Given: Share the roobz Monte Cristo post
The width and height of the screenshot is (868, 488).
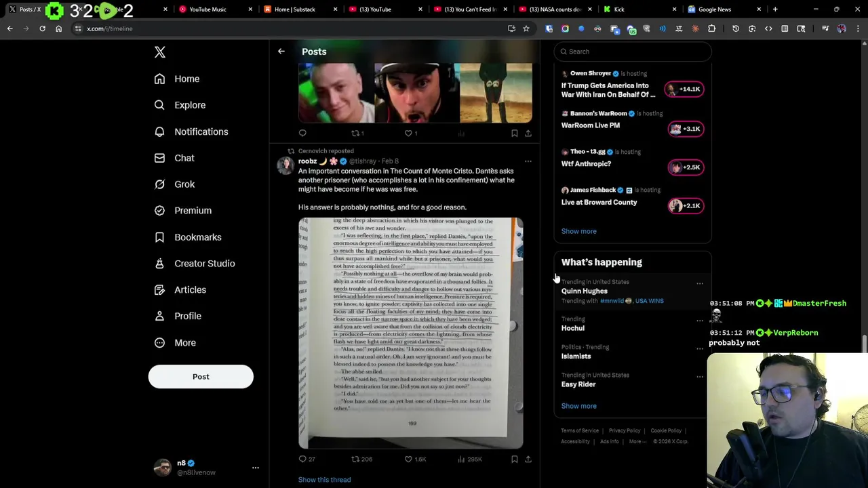Looking at the screenshot, I should [528, 459].
